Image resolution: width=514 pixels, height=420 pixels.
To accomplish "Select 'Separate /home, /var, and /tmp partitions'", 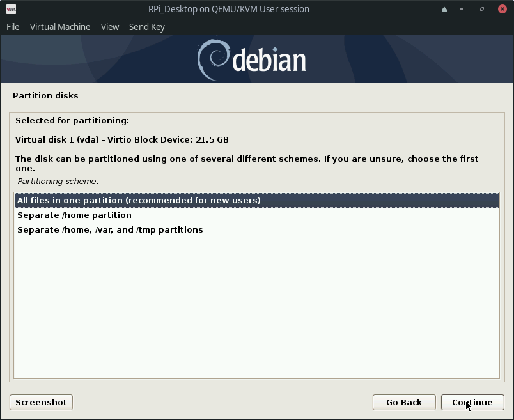I will click(x=256, y=230).
